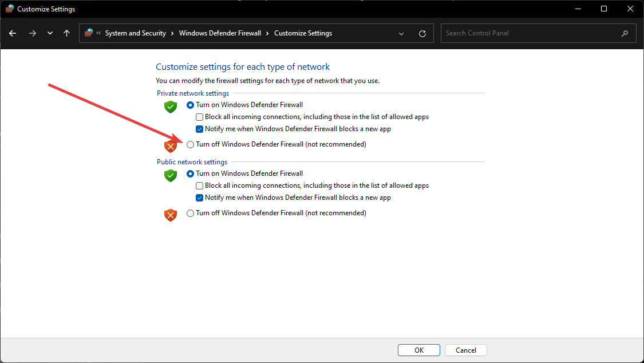The width and height of the screenshot is (644, 363).
Task: Turn off firewall for Public network
Action: 190,213
